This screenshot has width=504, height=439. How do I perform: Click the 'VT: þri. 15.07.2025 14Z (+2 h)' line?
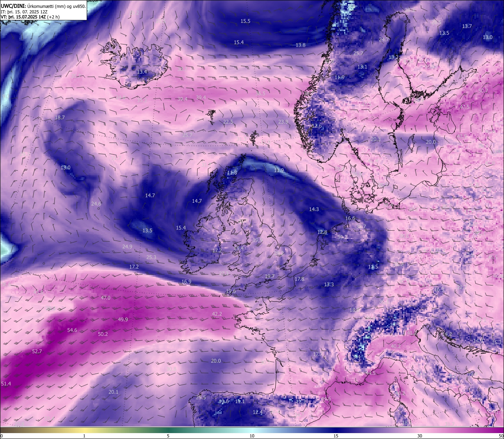(x=30, y=17)
